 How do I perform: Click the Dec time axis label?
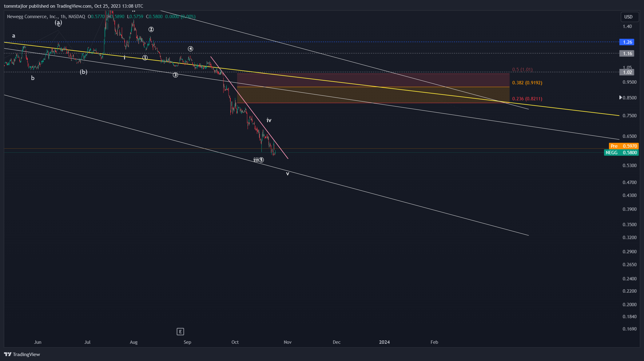click(x=336, y=342)
